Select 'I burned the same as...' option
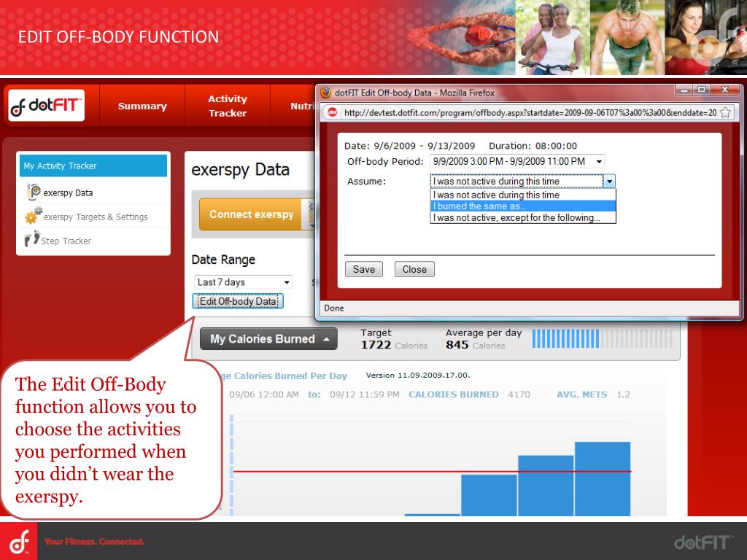 (523, 206)
